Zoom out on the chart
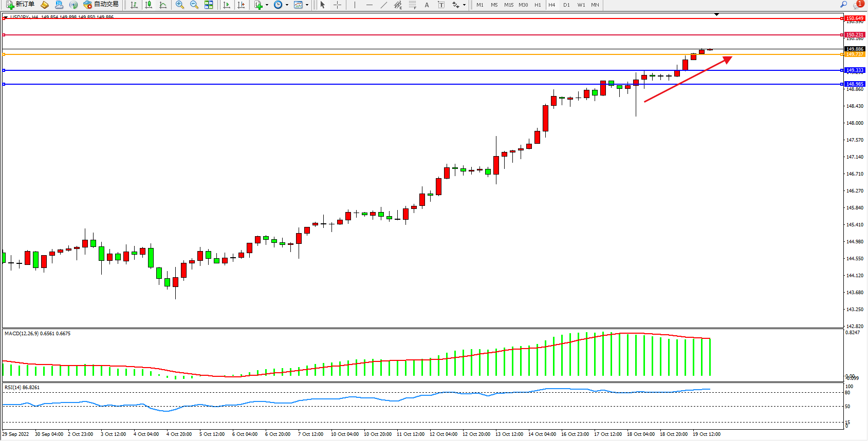The width and height of the screenshot is (868, 441). pyautogui.click(x=194, y=5)
